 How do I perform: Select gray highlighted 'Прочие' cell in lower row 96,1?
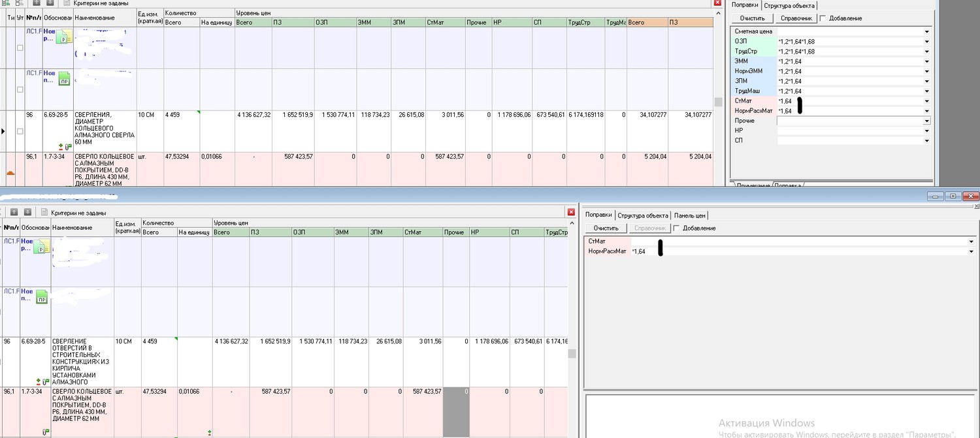tap(456, 412)
